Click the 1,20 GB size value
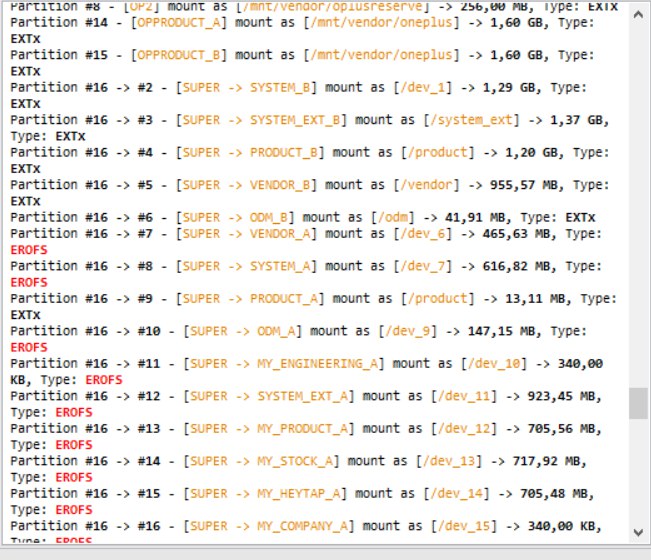651x560 pixels. [x=532, y=152]
